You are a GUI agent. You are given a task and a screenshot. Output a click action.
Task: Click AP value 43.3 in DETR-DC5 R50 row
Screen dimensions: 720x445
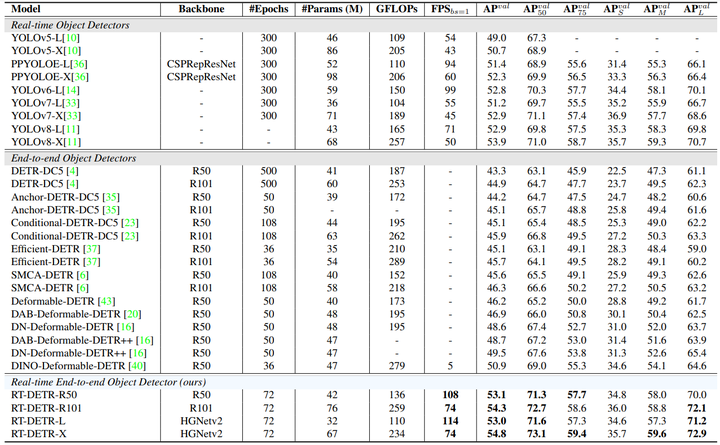(x=496, y=171)
